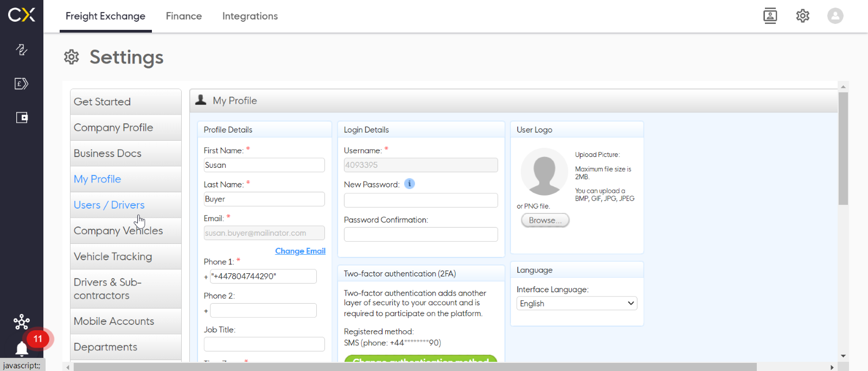Select My Profile in settings menu
The height and width of the screenshot is (371, 868).
pyautogui.click(x=126, y=179)
